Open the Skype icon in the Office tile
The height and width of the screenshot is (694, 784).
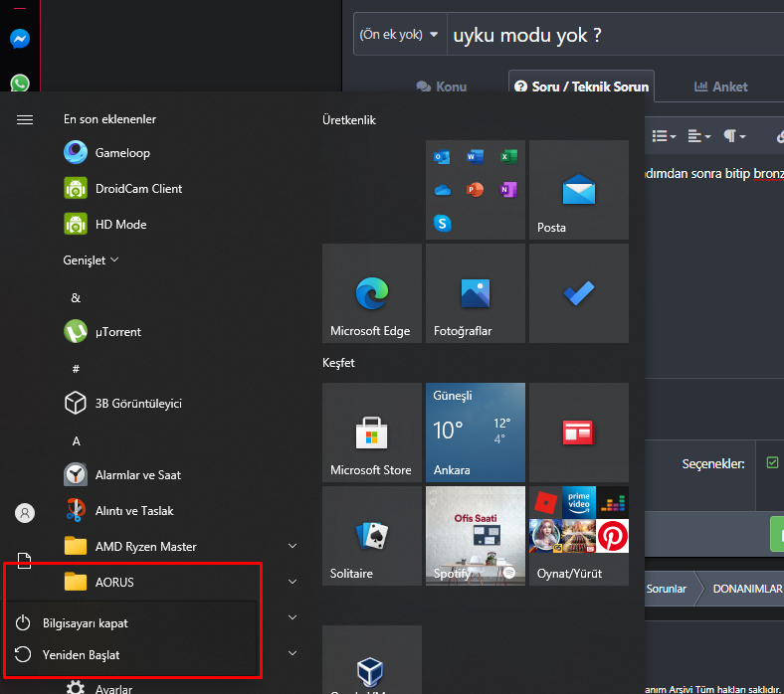coord(442,224)
